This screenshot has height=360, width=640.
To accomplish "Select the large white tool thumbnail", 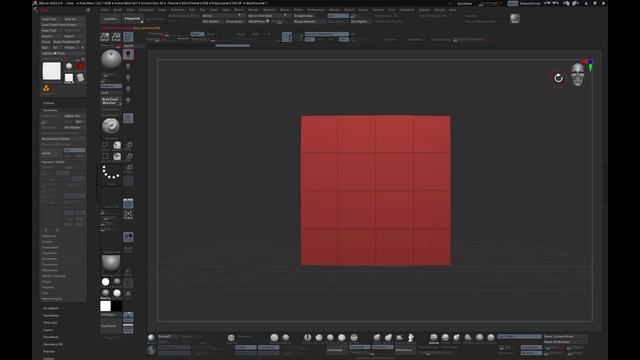I will (x=51, y=71).
